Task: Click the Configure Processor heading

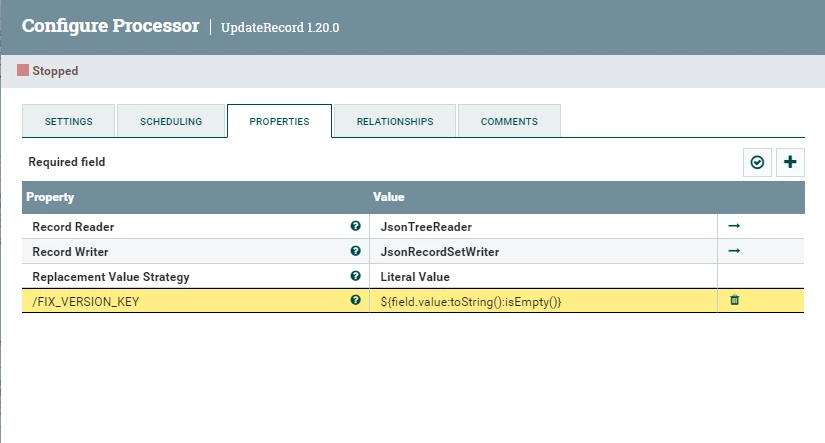Action: (110, 25)
